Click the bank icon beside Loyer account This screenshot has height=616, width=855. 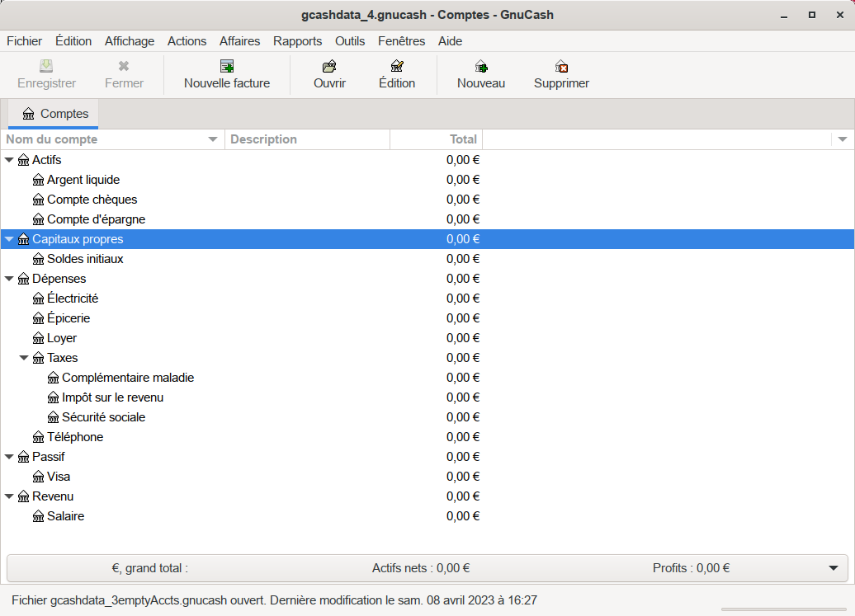38,338
